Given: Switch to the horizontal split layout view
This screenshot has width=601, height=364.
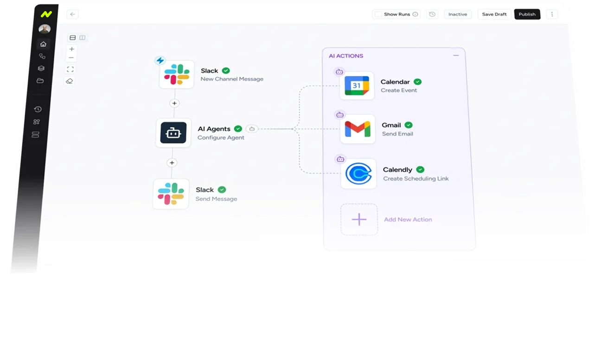Looking at the screenshot, I should click(72, 38).
